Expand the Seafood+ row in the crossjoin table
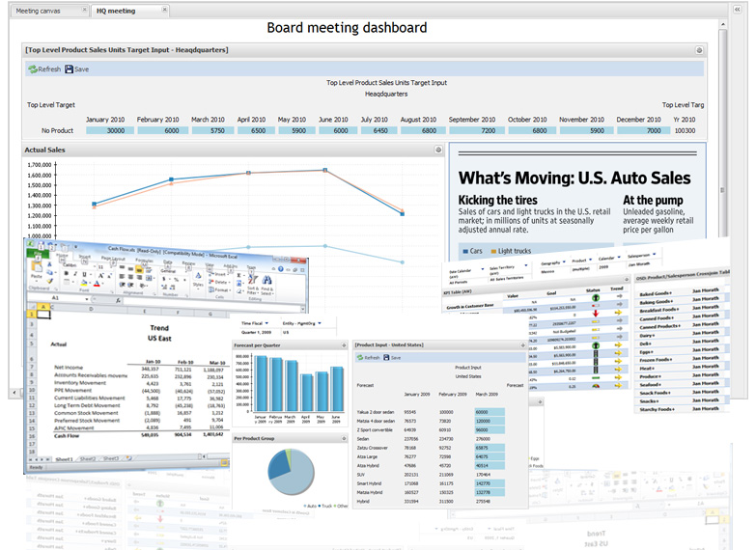 click(651, 385)
